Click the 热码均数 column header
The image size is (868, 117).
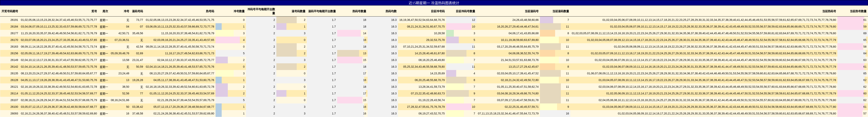click(391, 11)
